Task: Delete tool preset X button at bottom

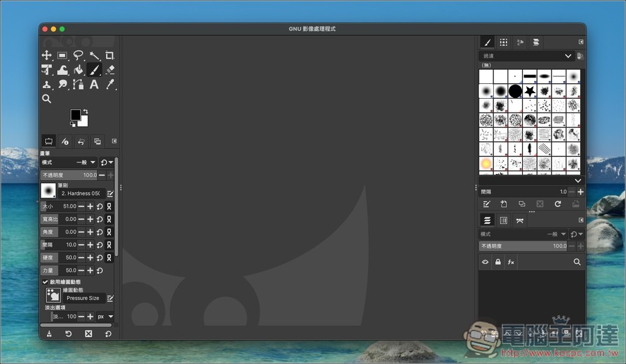Action: tap(88, 334)
